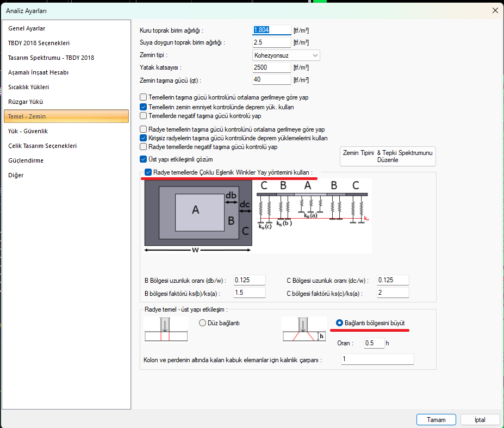The image size is (504, 428).
Task: Click Suya doygun toprak birim ağırlığı field
Action: coord(272,42)
